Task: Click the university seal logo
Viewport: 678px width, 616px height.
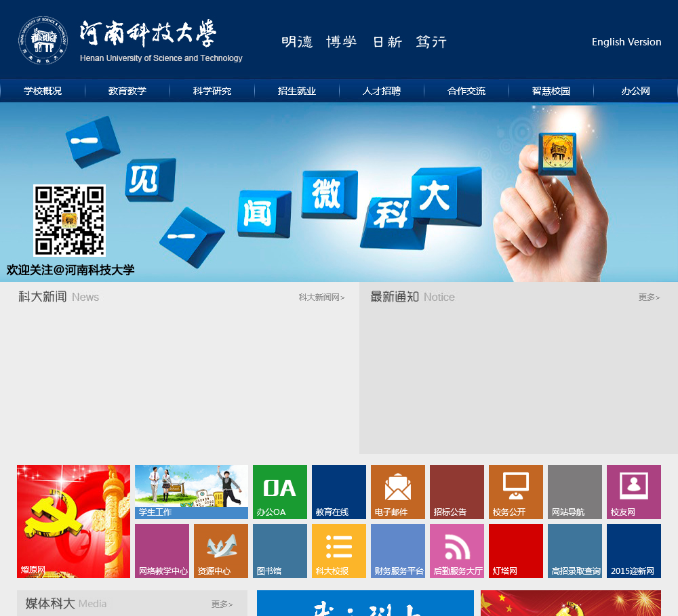Action: point(43,41)
